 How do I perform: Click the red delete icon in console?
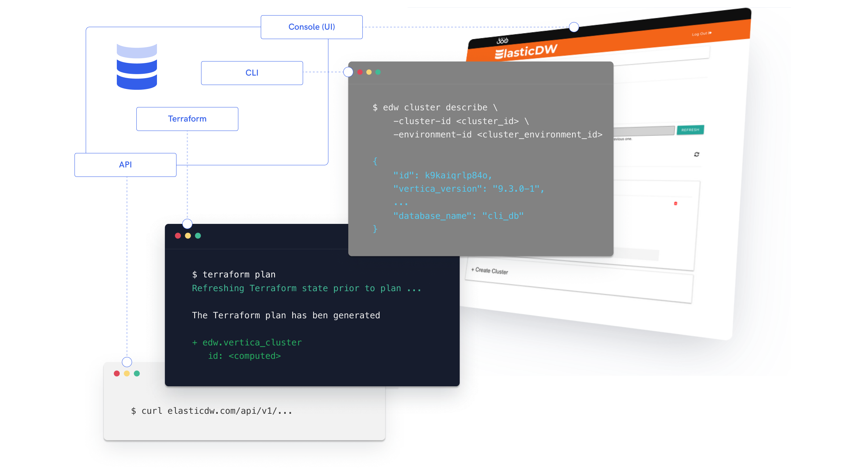pyautogui.click(x=676, y=204)
